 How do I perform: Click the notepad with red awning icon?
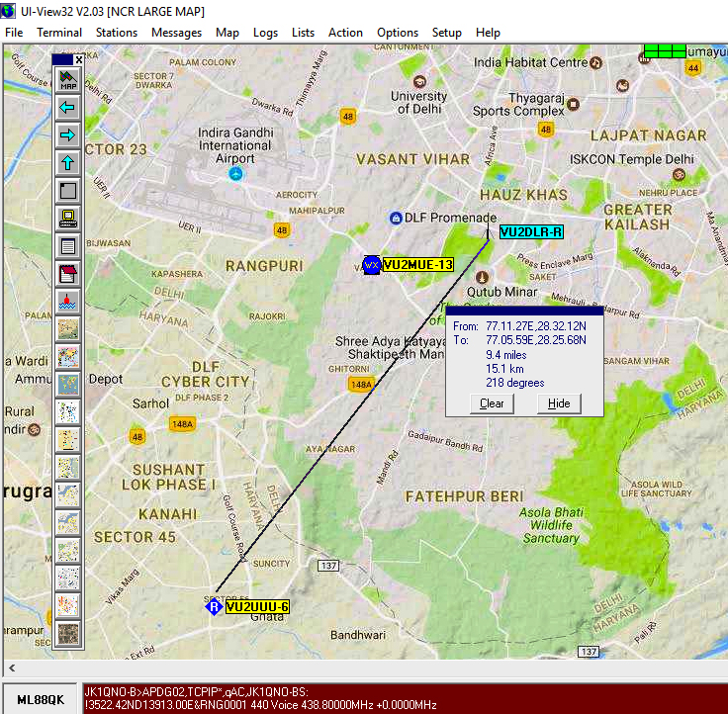(68, 274)
